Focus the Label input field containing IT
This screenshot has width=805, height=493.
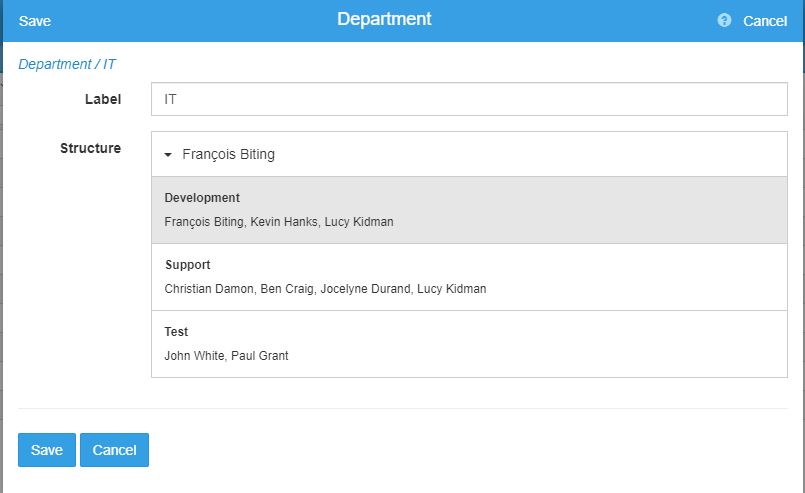[469, 99]
